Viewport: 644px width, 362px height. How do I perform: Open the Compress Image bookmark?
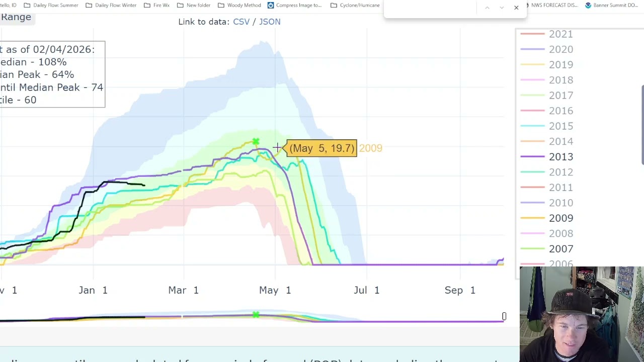pos(294,5)
